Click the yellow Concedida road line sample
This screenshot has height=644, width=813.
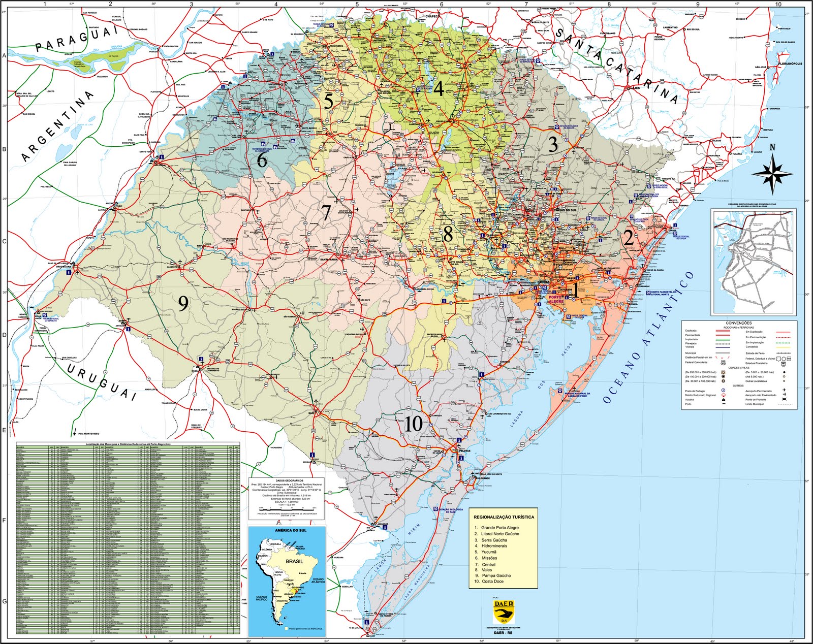point(784,347)
